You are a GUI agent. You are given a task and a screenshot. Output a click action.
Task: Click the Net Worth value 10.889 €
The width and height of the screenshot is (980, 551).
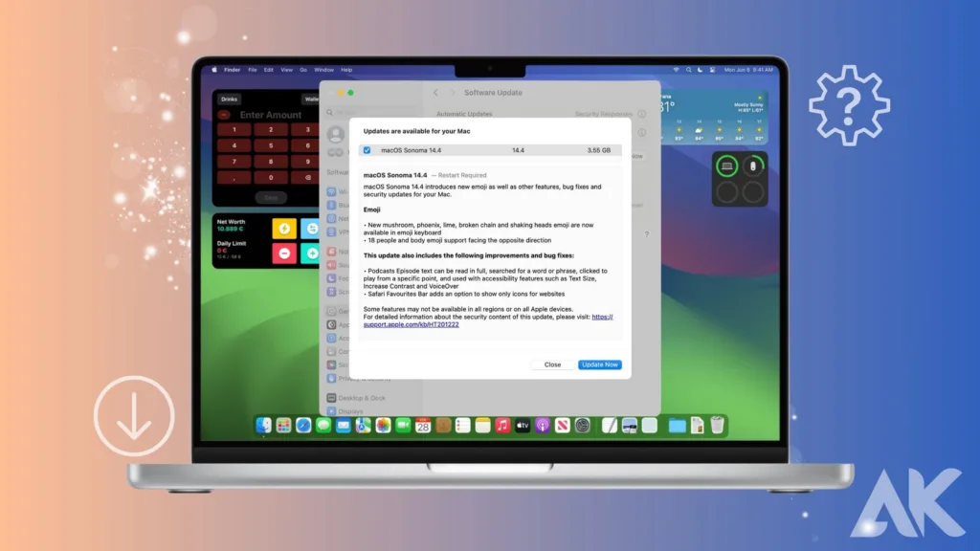coord(230,229)
